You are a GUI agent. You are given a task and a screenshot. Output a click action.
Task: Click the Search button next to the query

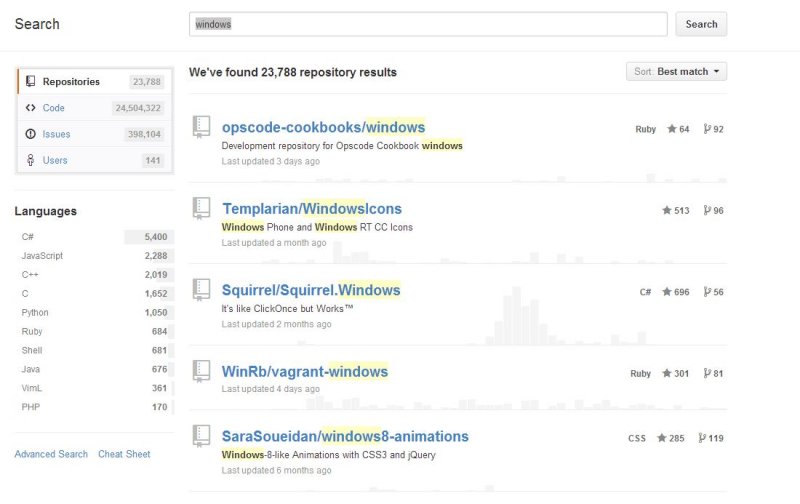click(701, 24)
